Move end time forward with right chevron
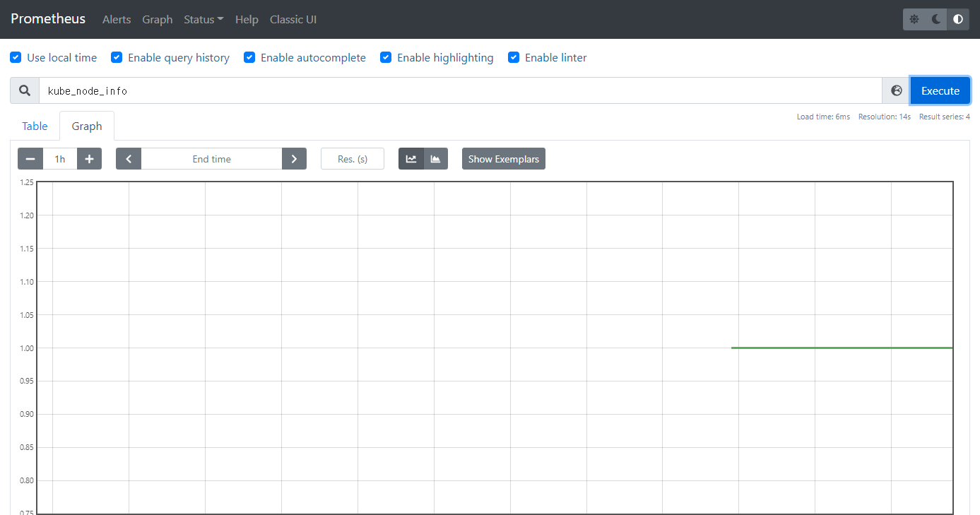 click(x=294, y=159)
